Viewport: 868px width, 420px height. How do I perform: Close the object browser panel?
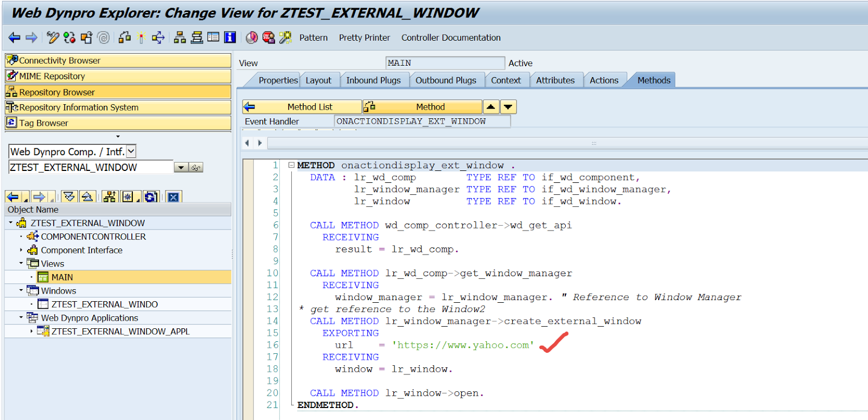(x=174, y=197)
